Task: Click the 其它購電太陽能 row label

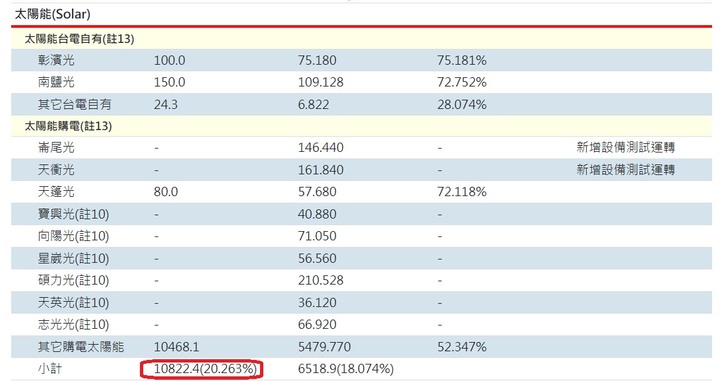Action: (81, 347)
